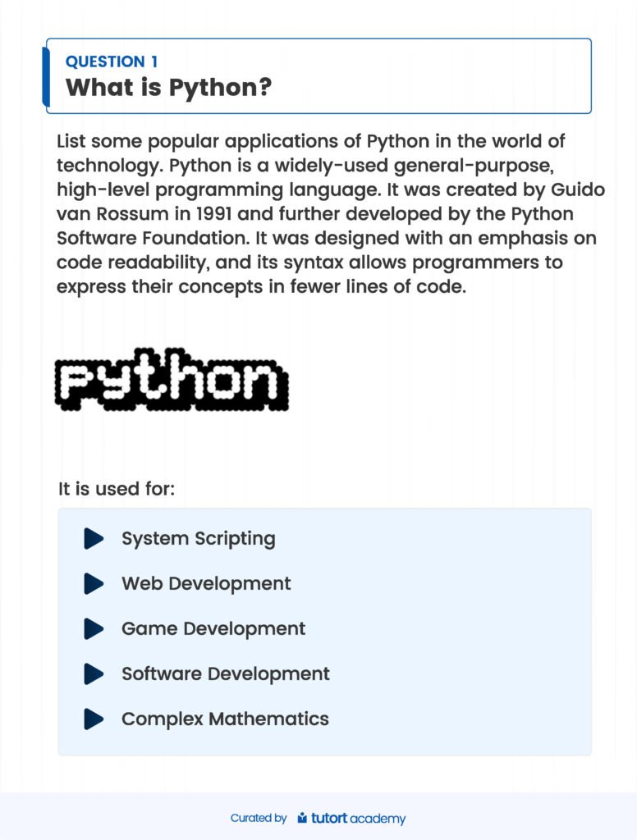The width and height of the screenshot is (637, 840).
Task: Select the System Scripting list item text
Action: pyautogui.click(x=198, y=539)
